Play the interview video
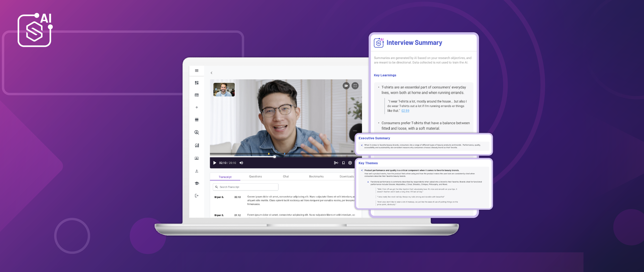Screen dimensions: 644x272 (215, 163)
